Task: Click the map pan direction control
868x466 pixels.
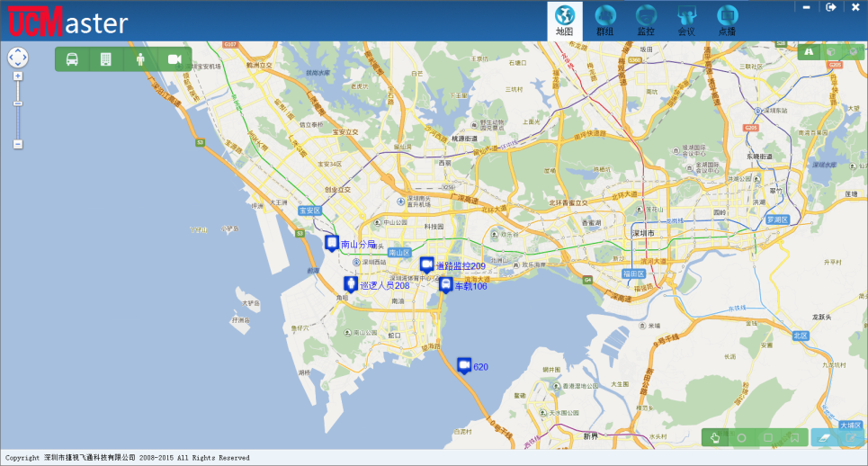Action: (x=18, y=58)
